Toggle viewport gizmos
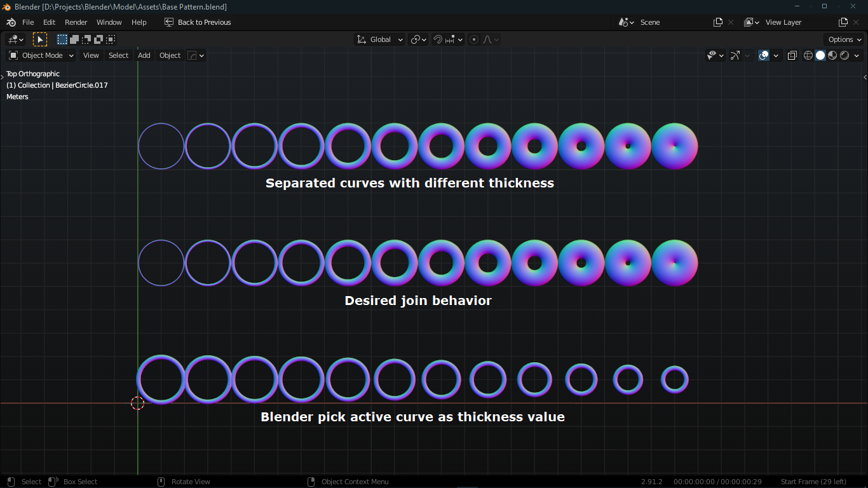 (x=735, y=55)
